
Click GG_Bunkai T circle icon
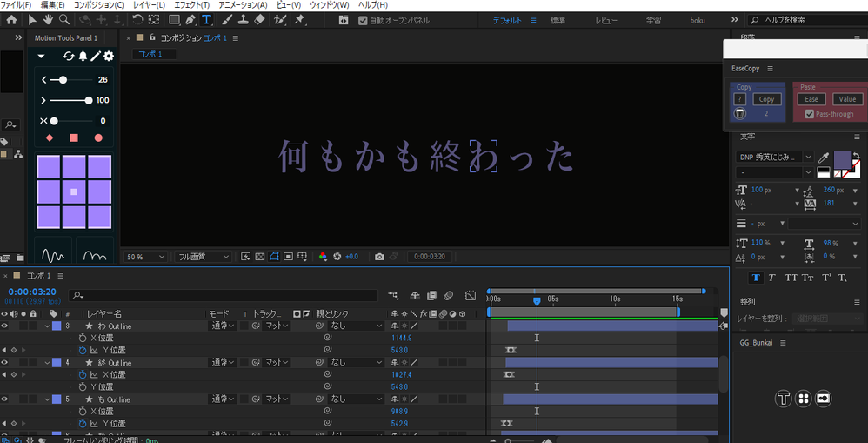point(783,399)
